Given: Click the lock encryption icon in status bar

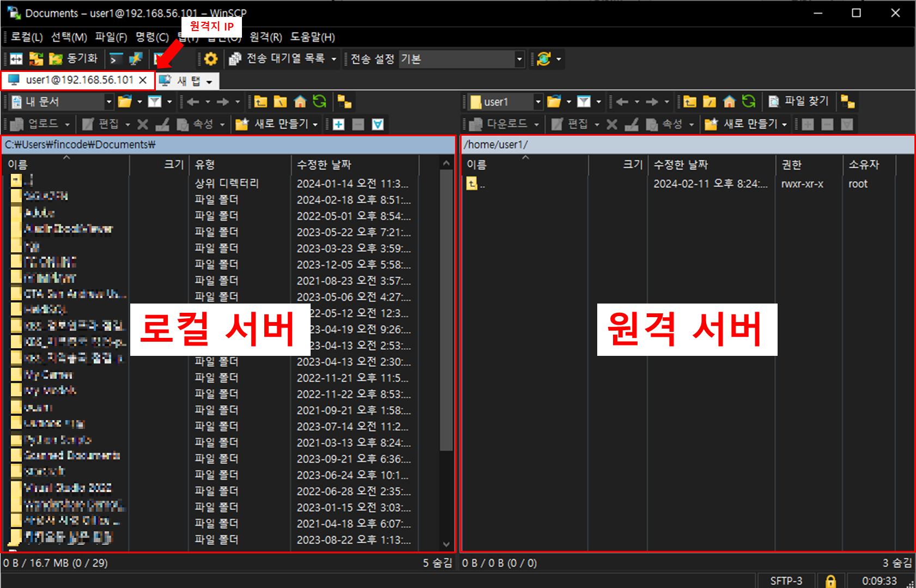Looking at the screenshot, I should pos(830,581).
